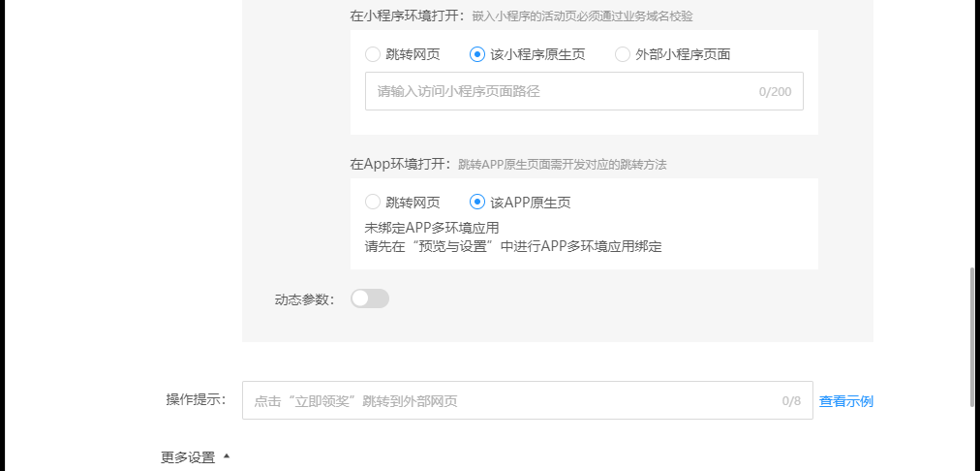Image resolution: width=980 pixels, height=471 pixels.
Task: Collapse the 更多设置 section label
Action: tap(188, 457)
